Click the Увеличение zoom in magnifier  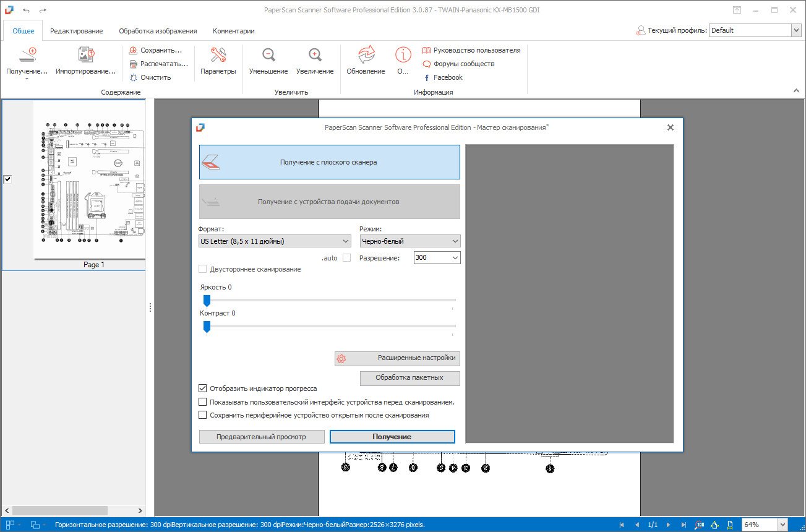315,56
